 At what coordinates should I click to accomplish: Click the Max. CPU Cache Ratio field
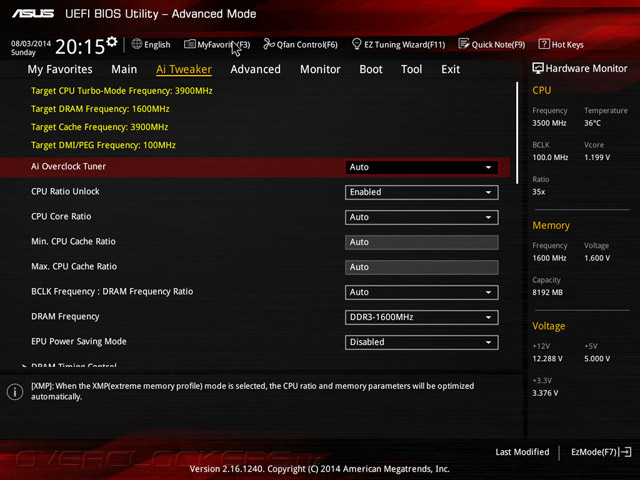pos(422,267)
